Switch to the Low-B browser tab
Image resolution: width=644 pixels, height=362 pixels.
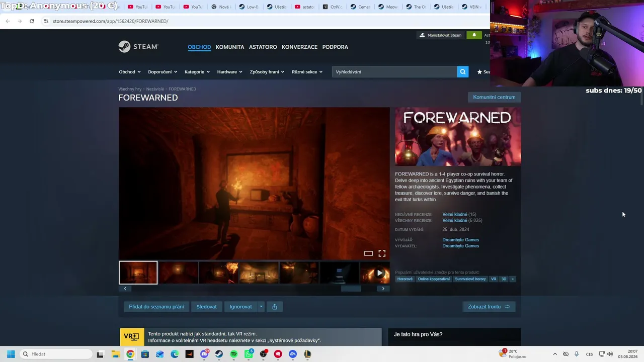[249, 7]
